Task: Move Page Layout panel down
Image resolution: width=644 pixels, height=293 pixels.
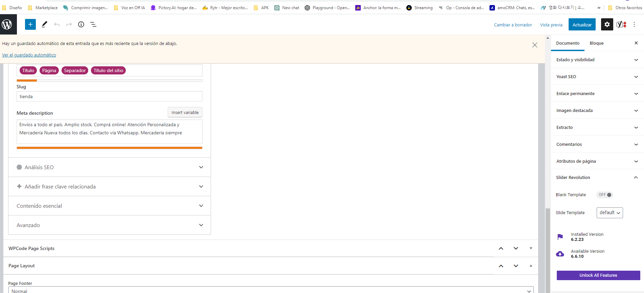Action: 516,266
